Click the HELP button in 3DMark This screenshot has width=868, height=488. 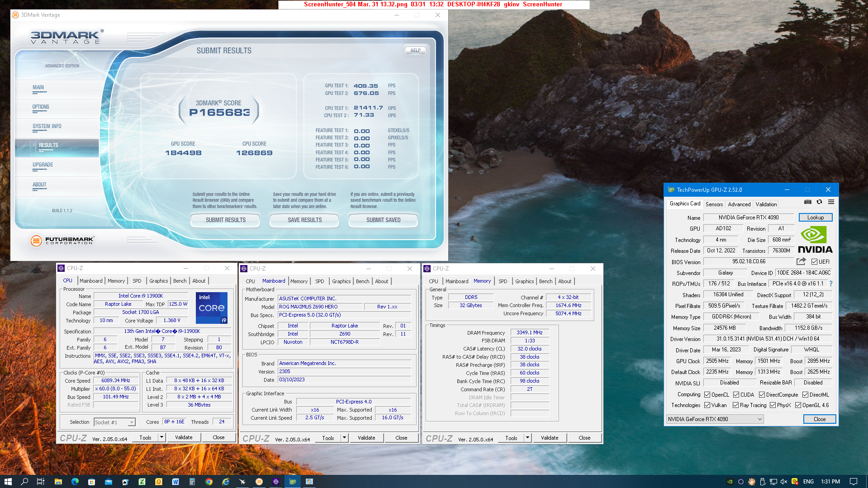tap(415, 51)
